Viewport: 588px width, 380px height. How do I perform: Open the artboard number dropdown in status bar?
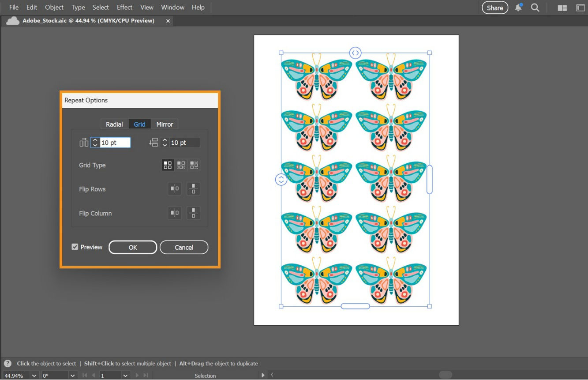click(x=125, y=375)
